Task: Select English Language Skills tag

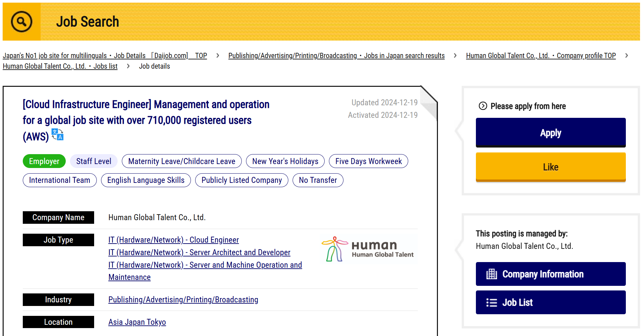Action: pos(146,180)
